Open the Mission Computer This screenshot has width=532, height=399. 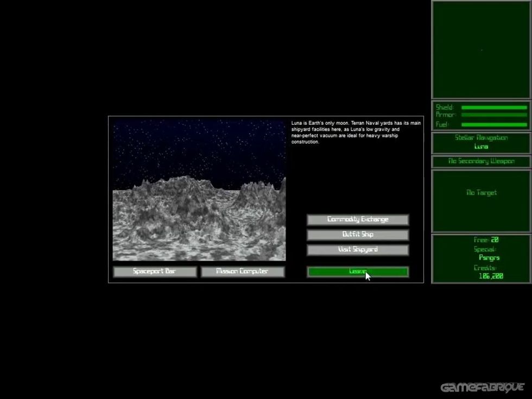coord(243,271)
